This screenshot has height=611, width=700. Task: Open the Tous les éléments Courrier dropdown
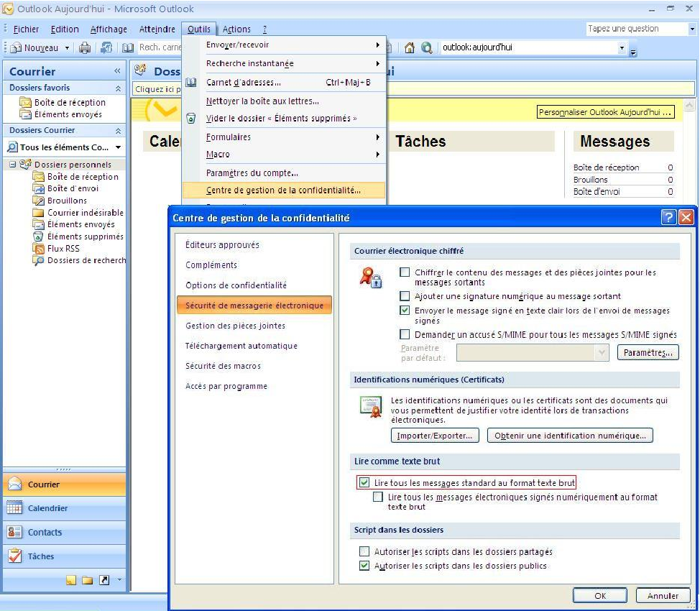click(119, 147)
